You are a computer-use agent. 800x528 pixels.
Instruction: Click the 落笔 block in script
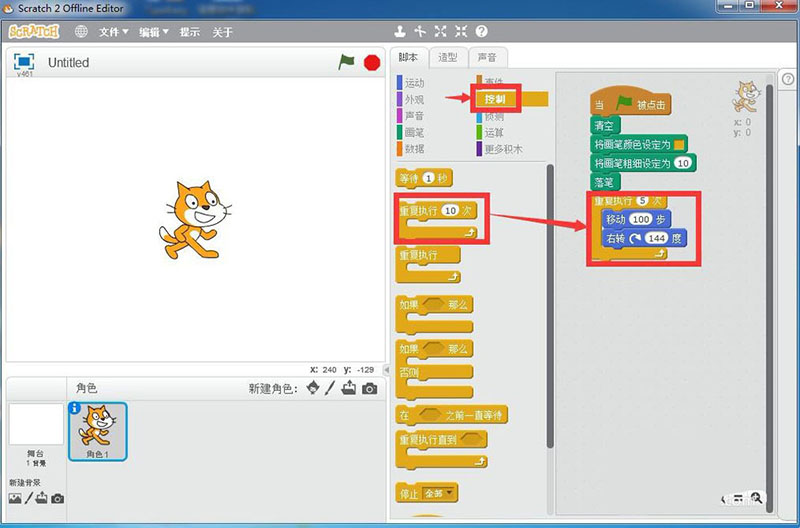click(605, 182)
